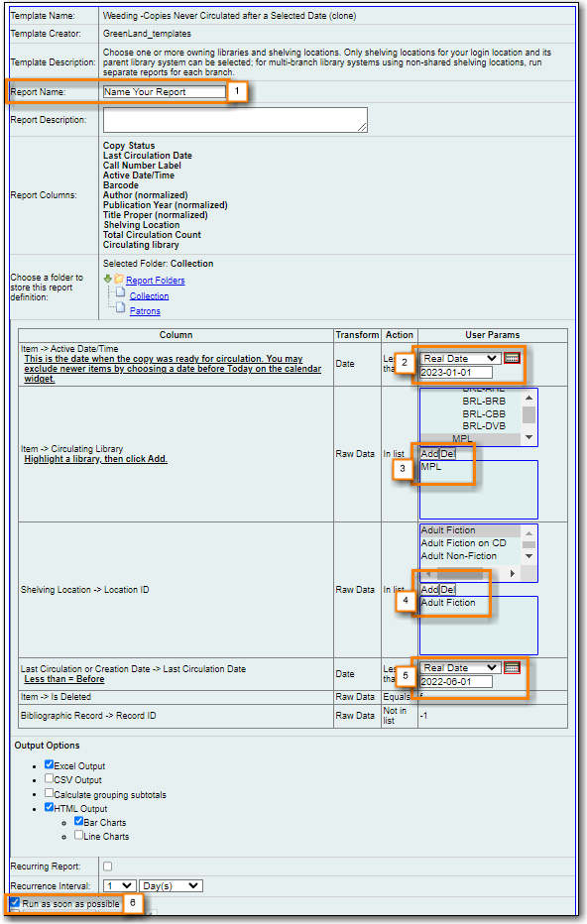Click the Active Date/Time help text
Image resolution: width=587 pixels, height=924 pixels.
pos(173,369)
